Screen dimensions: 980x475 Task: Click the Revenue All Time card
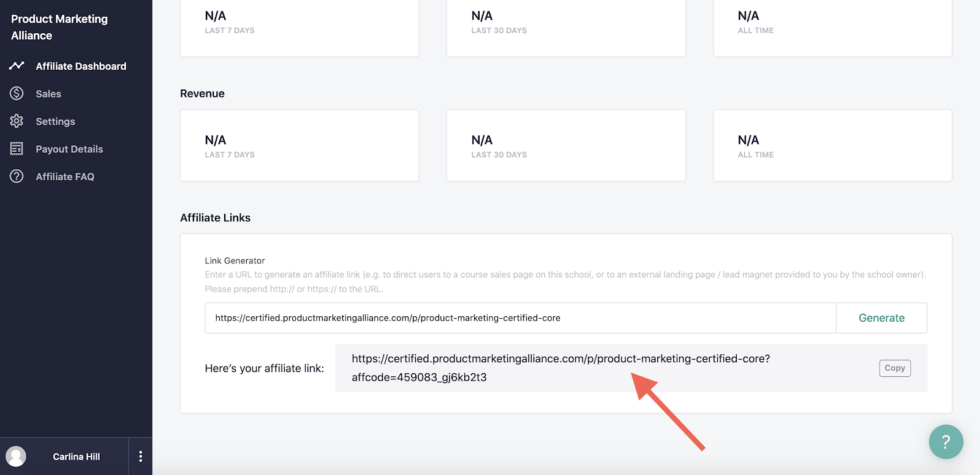(832, 145)
